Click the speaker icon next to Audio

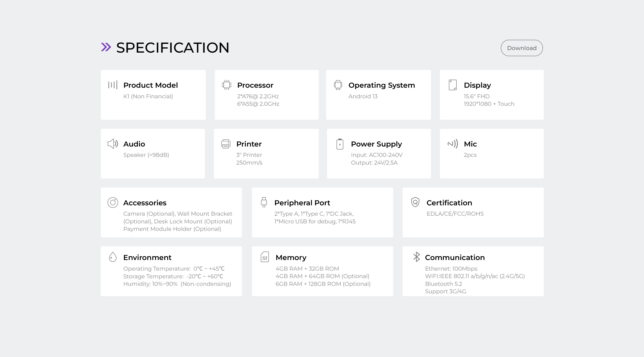(x=113, y=144)
